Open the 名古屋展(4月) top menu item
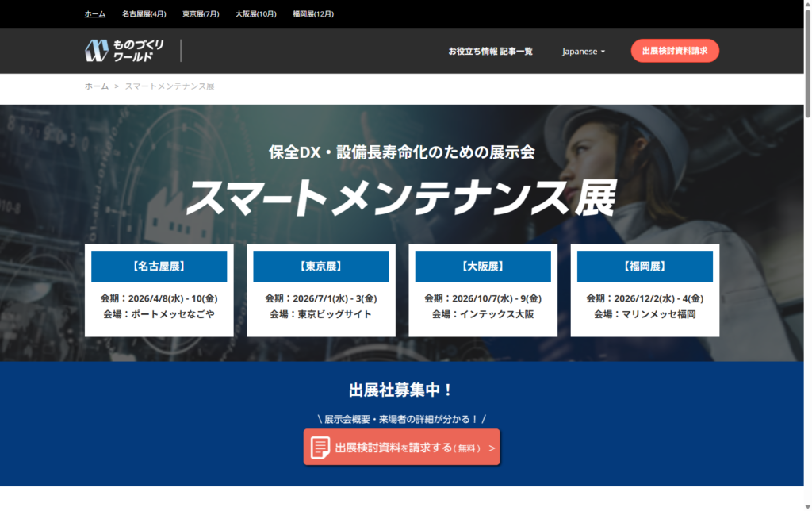 tap(144, 14)
